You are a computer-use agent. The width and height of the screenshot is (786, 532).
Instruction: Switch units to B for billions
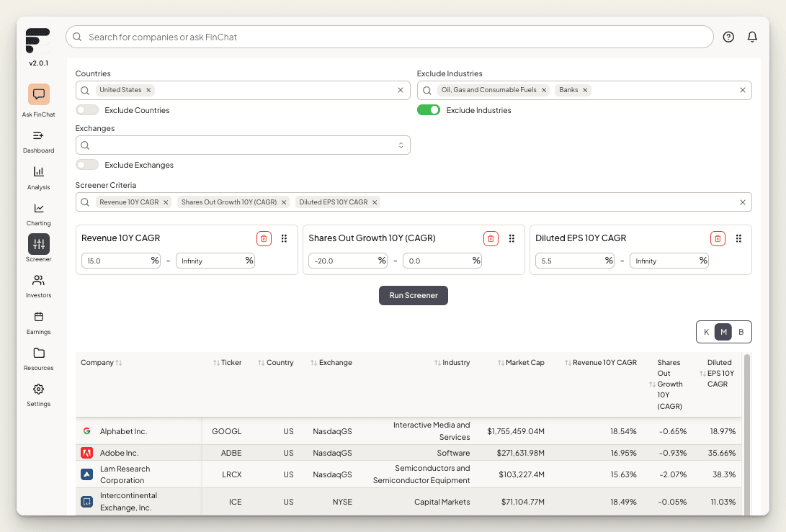(741, 332)
